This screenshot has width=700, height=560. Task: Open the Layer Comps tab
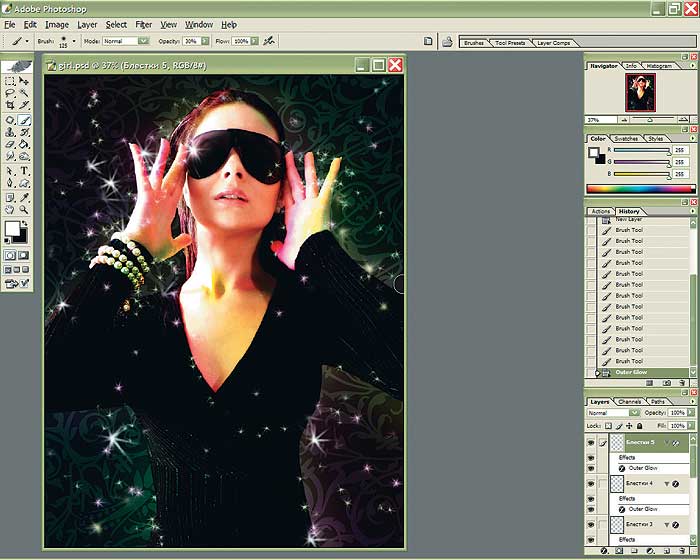click(x=554, y=43)
